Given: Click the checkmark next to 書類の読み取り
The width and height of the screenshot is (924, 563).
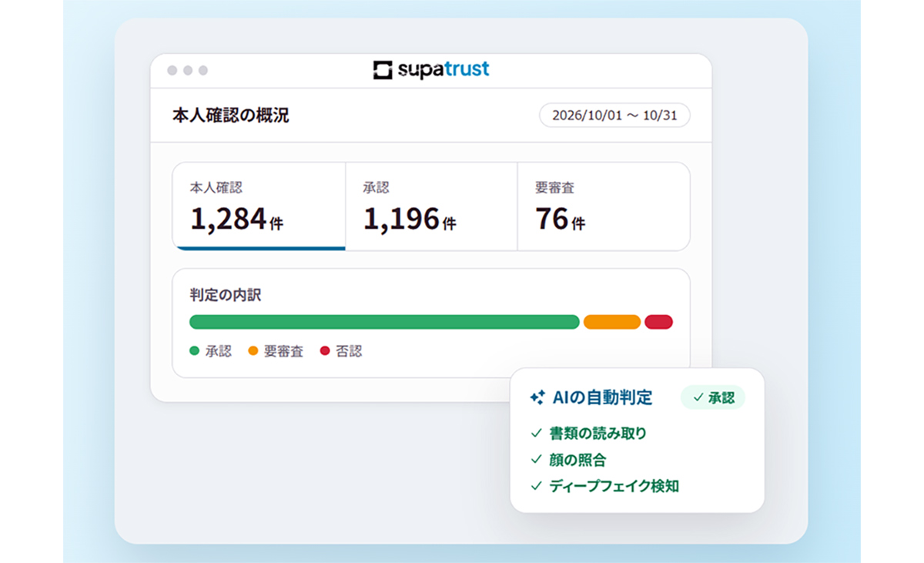Looking at the screenshot, I should (x=536, y=434).
